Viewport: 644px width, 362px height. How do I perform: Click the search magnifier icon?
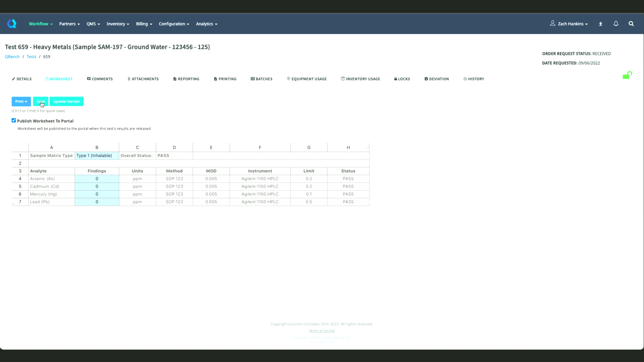pos(631,23)
